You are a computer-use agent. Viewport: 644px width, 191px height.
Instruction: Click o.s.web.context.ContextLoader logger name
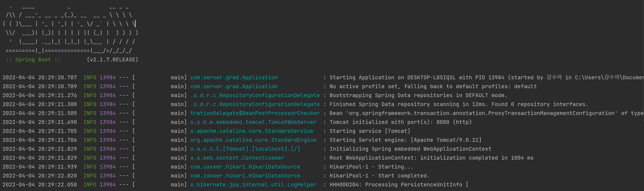pos(237,158)
